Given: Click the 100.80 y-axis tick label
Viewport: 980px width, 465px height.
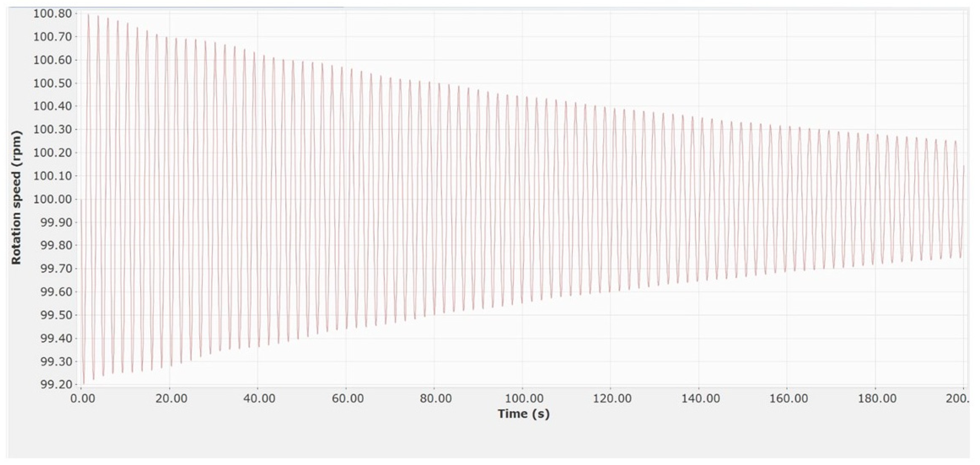Looking at the screenshot, I should 53,14.
